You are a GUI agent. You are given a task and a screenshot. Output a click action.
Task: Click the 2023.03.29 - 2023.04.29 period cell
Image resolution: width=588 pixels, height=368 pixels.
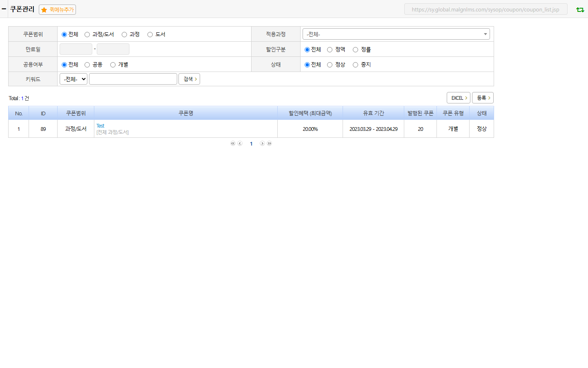[374, 129]
